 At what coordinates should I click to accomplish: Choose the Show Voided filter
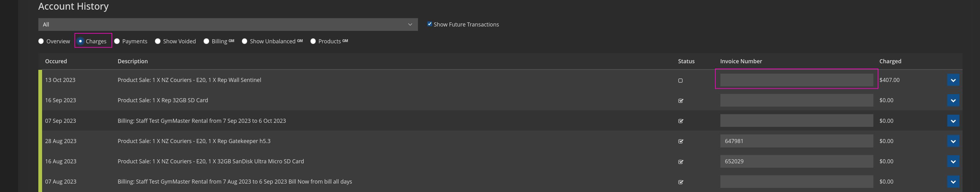click(158, 41)
